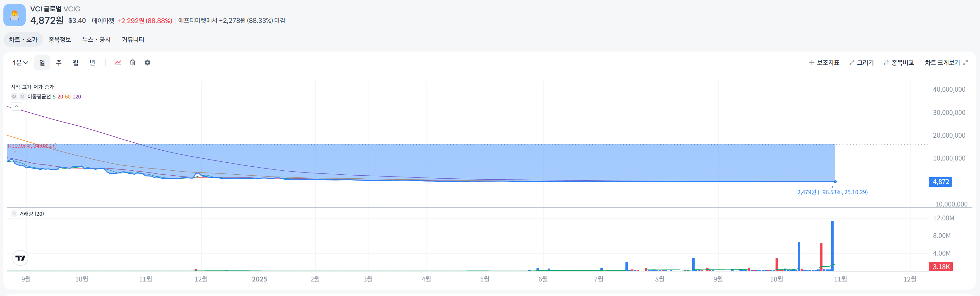Click the TradingView logo icon
This screenshot has height=296, width=980.
coord(20,258)
